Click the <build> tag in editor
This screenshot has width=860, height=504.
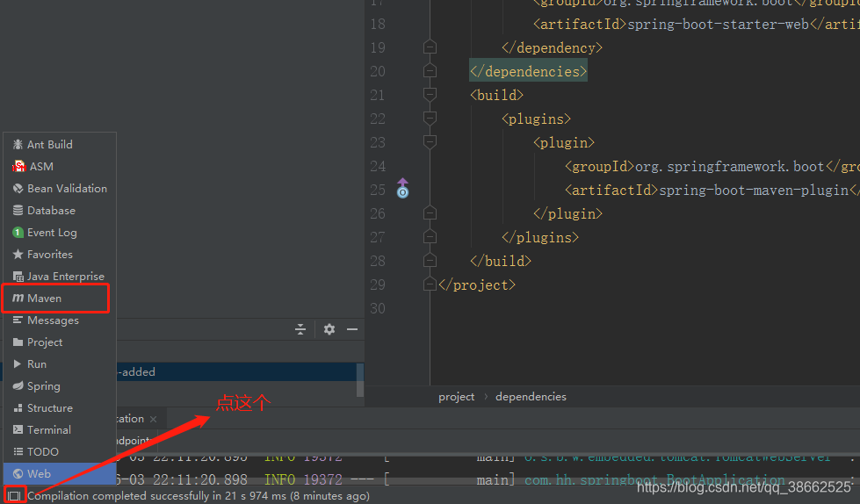pyautogui.click(x=497, y=95)
